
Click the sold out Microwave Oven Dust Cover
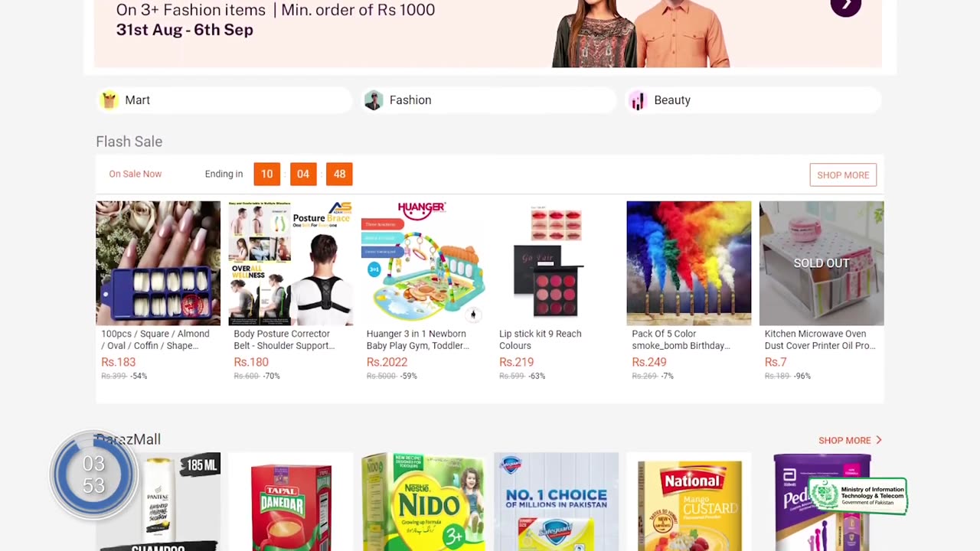coord(822,263)
